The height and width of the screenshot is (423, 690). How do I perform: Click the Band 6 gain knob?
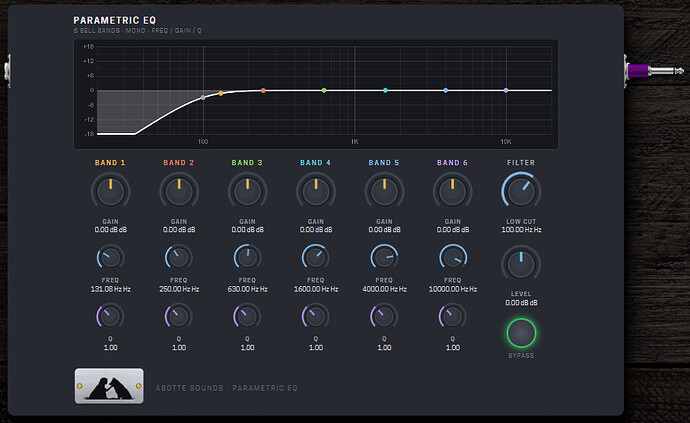point(453,191)
